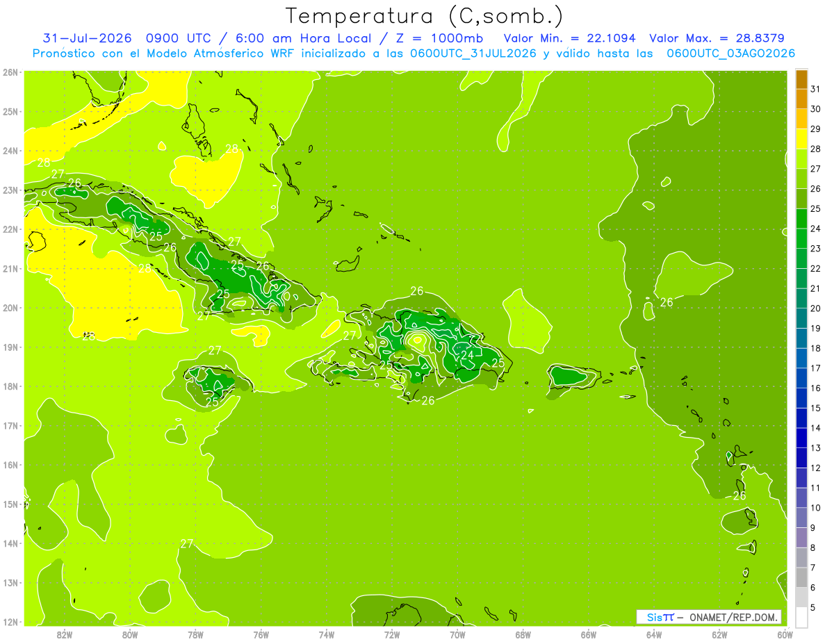Click blue colorbar segment between 16 and 17
This screenshot has width=834, height=644.
801,378
